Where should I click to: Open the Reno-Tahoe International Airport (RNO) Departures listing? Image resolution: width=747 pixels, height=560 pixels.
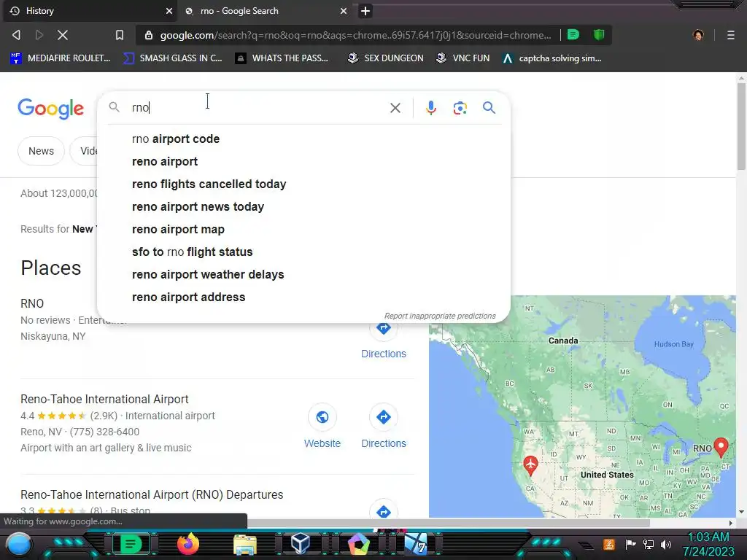[152, 495]
